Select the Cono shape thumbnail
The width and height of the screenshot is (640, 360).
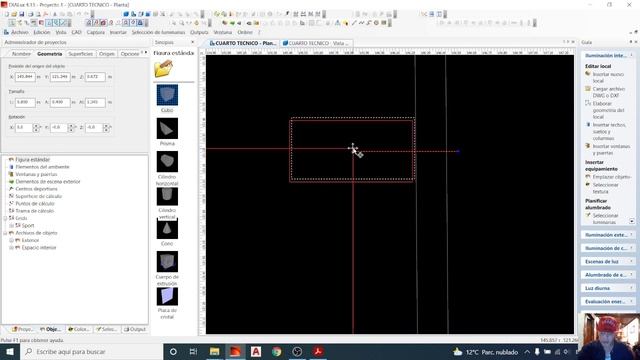point(167,228)
